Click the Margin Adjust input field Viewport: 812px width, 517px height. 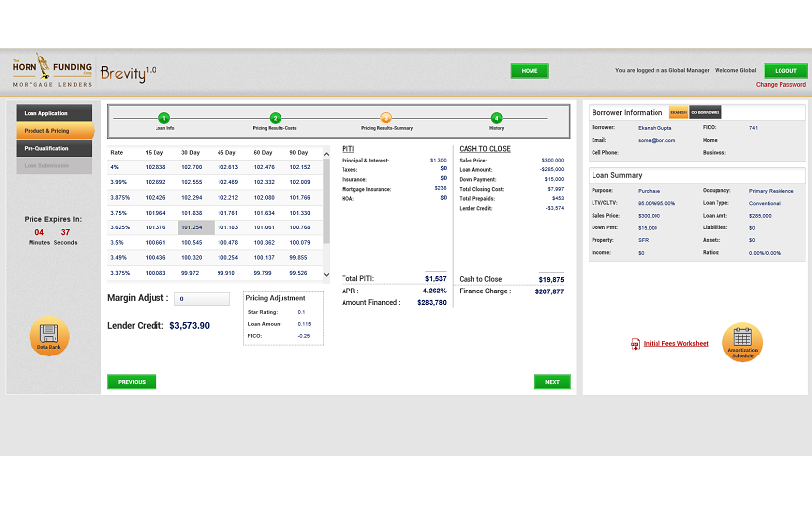point(202,298)
